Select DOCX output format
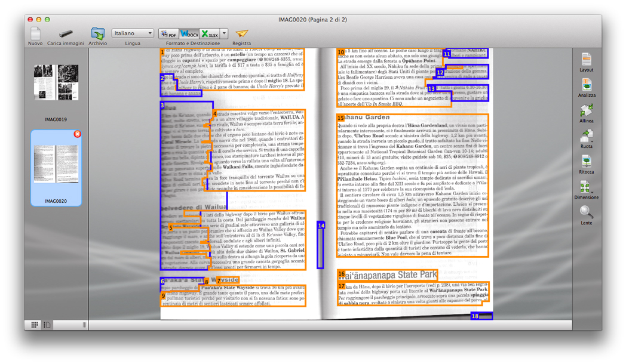This screenshot has height=364, width=626. click(x=189, y=34)
